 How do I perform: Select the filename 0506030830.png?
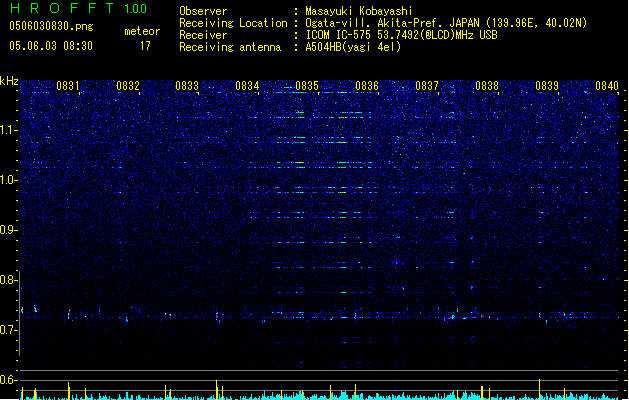click(x=51, y=27)
